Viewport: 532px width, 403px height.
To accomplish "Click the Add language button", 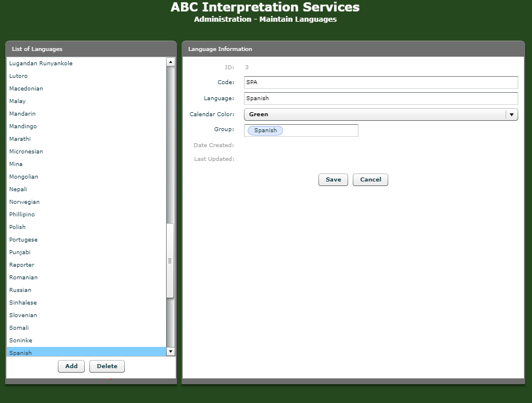I will 71,366.
